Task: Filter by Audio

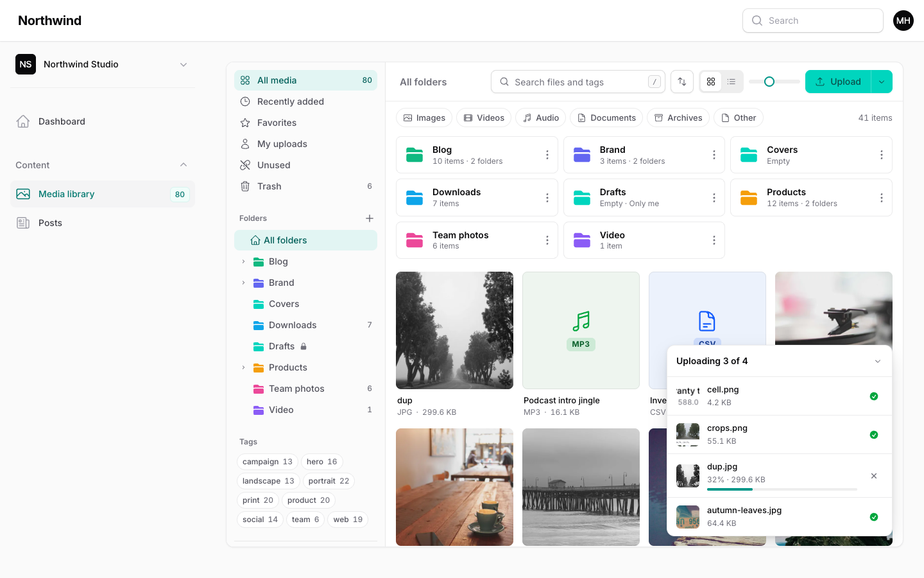Action: tap(540, 118)
